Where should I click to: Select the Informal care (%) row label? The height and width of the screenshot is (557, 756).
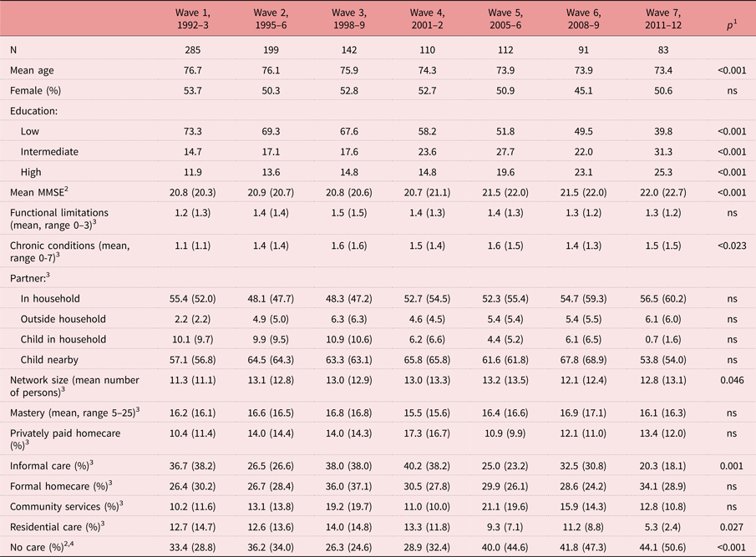pos(50,466)
